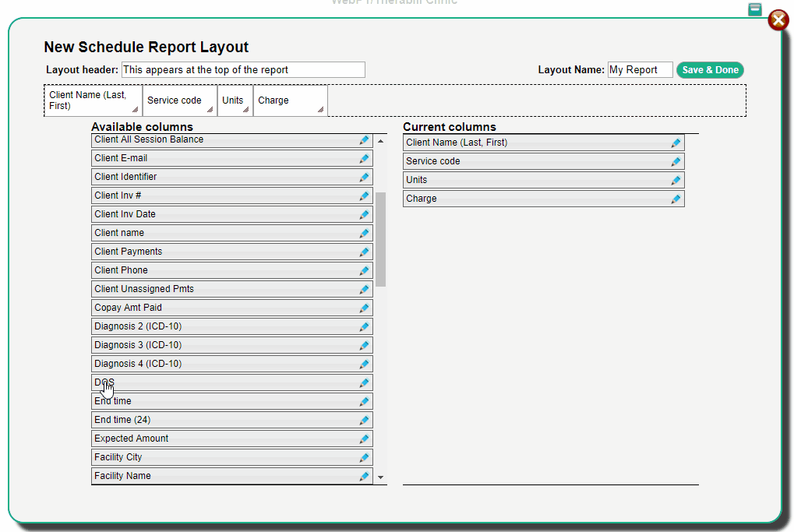Select Client Payments in Available columns
794x532 pixels.
(x=232, y=252)
